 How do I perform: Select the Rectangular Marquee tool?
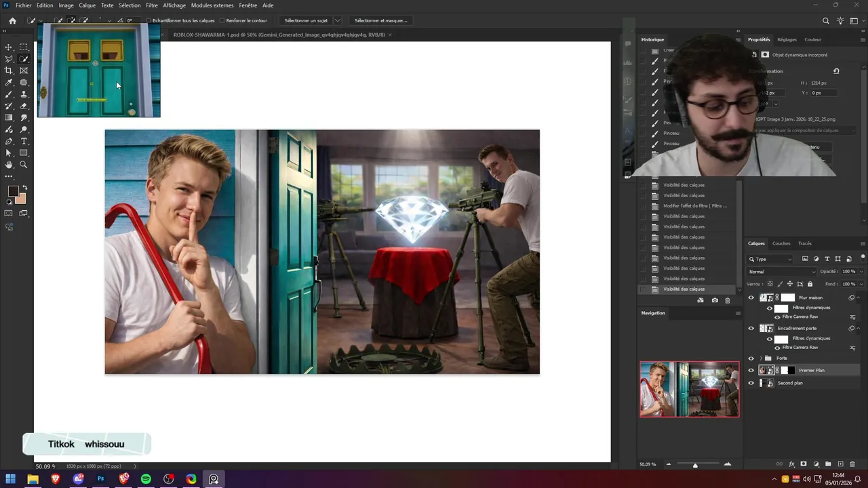click(24, 47)
